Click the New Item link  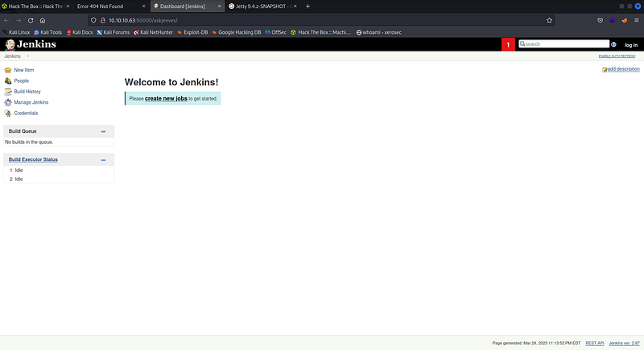[x=24, y=70]
